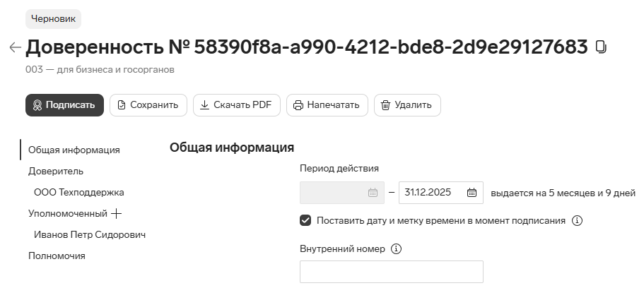Click the end date field 31.12.2025
This screenshot has height=288, width=644.
click(x=440, y=193)
